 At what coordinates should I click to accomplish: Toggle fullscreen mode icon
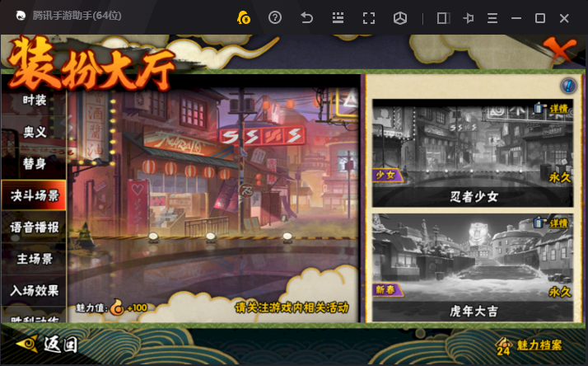click(369, 17)
